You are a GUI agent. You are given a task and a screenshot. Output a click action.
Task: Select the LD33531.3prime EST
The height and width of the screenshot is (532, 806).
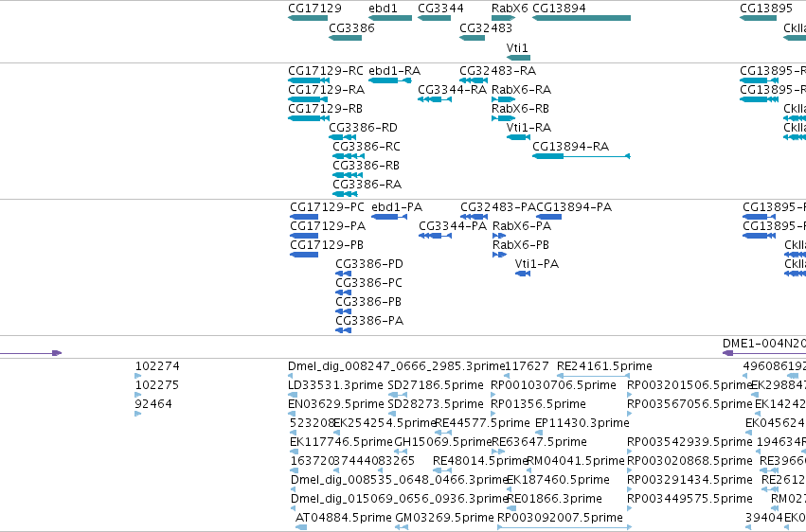(x=292, y=395)
